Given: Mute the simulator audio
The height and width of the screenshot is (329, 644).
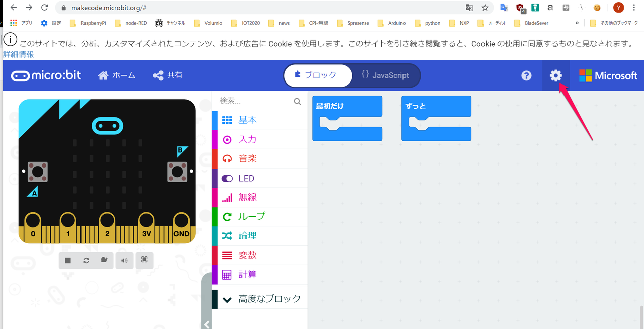Looking at the screenshot, I should [x=124, y=260].
